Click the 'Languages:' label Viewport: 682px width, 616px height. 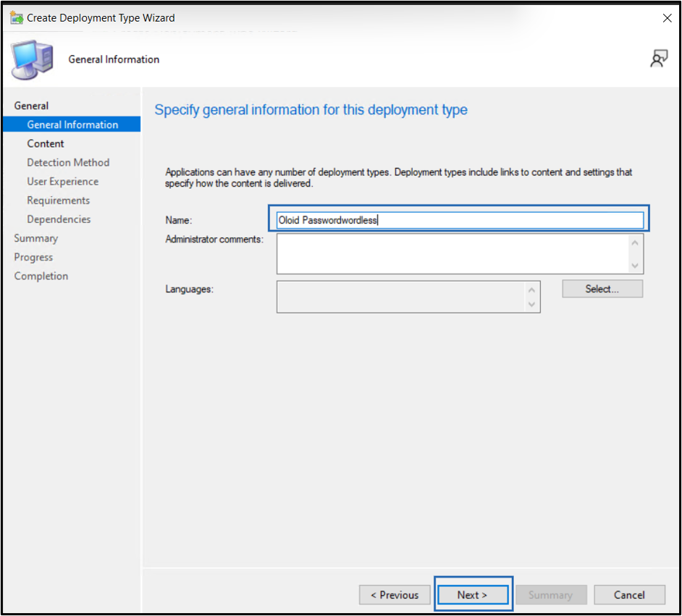point(189,289)
